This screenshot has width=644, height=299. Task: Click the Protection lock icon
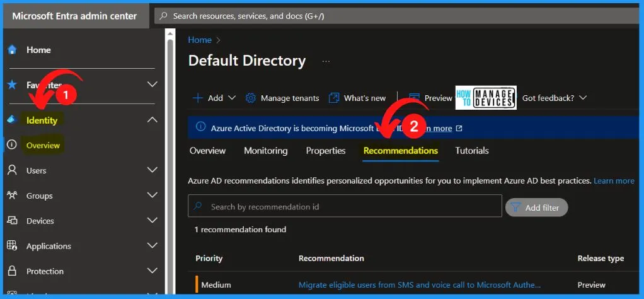(13, 271)
